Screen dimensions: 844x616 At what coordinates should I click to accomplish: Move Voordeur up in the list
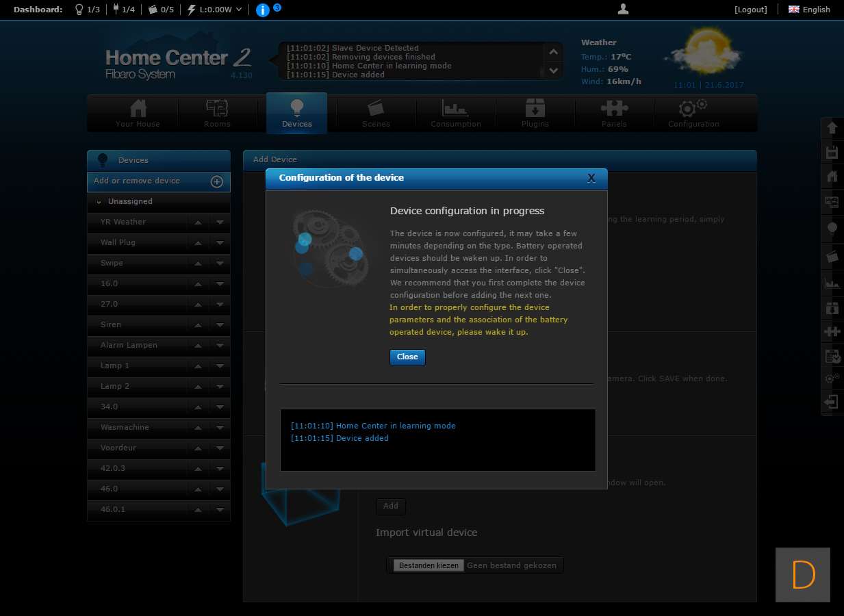(x=198, y=448)
